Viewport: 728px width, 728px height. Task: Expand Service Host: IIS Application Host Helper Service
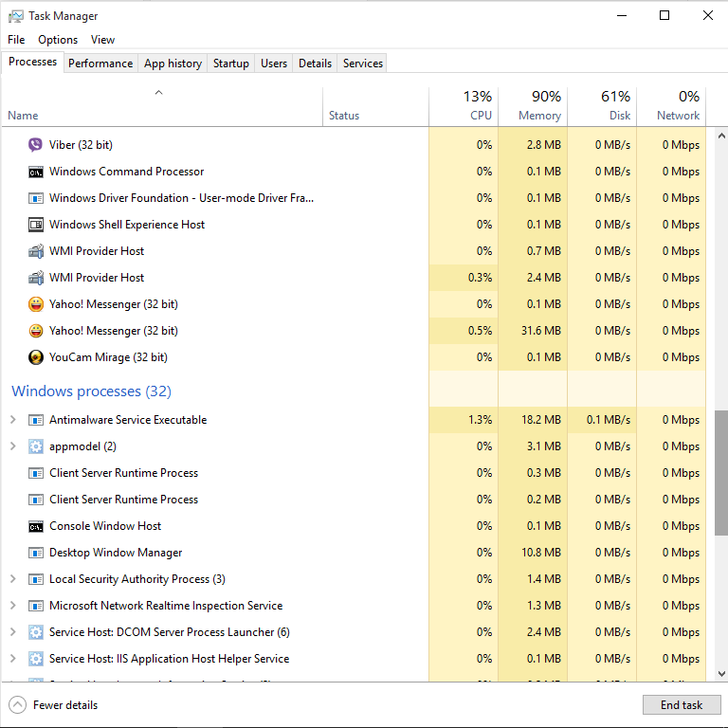point(13,659)
